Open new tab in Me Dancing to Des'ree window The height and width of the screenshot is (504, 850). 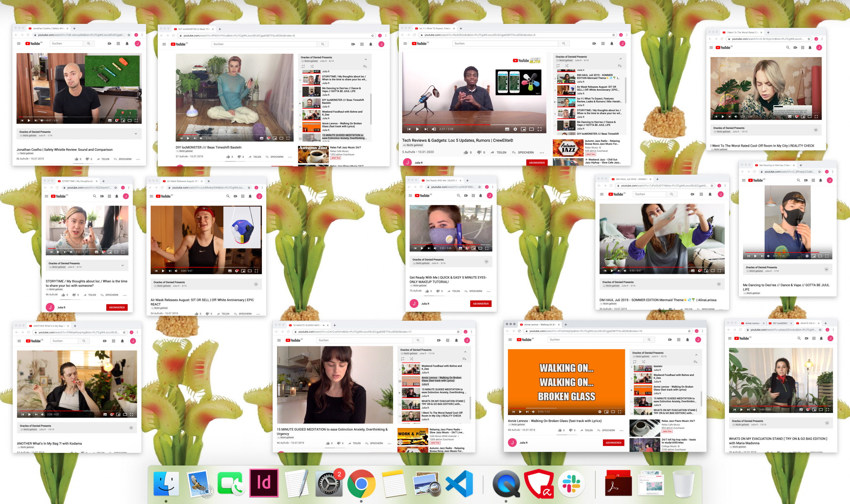[801, 165]
